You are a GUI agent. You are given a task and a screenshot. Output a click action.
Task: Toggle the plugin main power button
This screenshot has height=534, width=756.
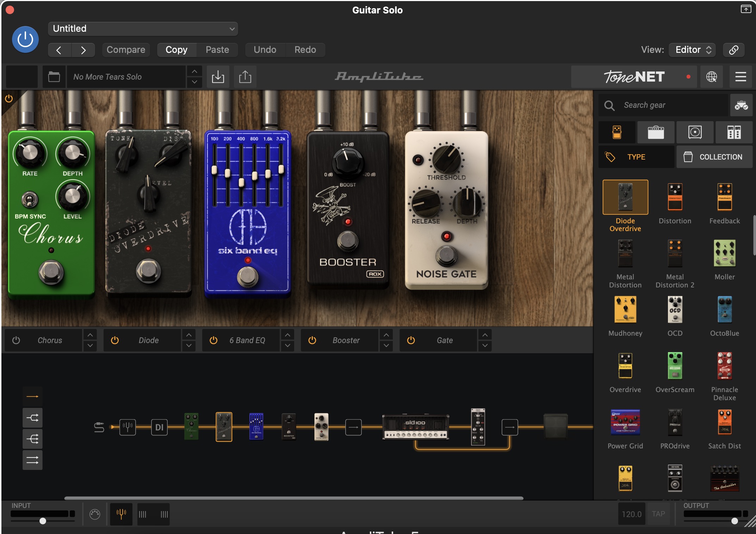(x=25, y=39)
